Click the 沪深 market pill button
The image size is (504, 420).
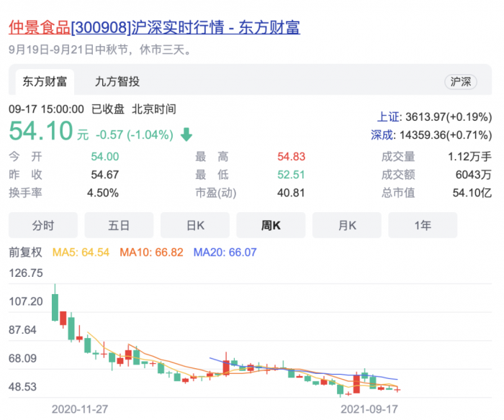pos(461,81)
